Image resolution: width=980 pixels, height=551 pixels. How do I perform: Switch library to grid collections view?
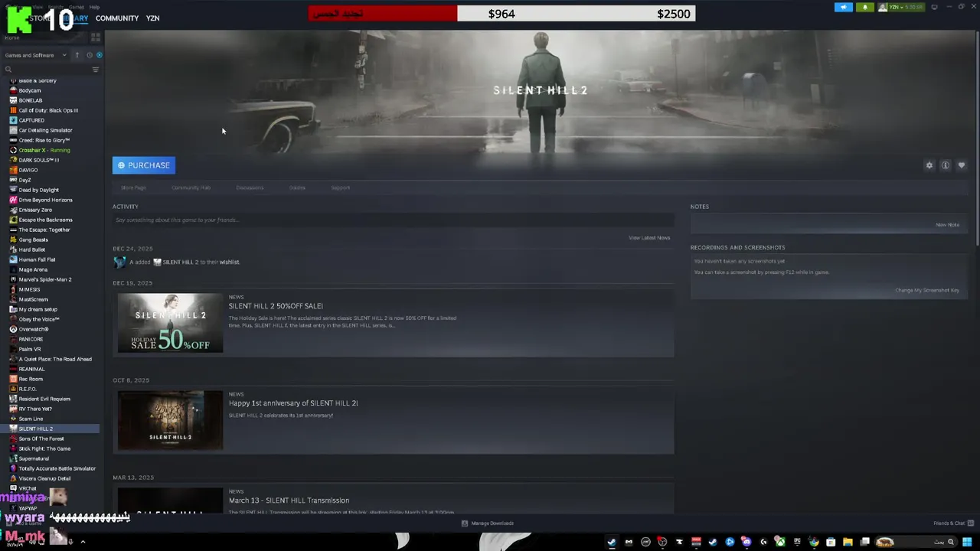pos(96,37)
